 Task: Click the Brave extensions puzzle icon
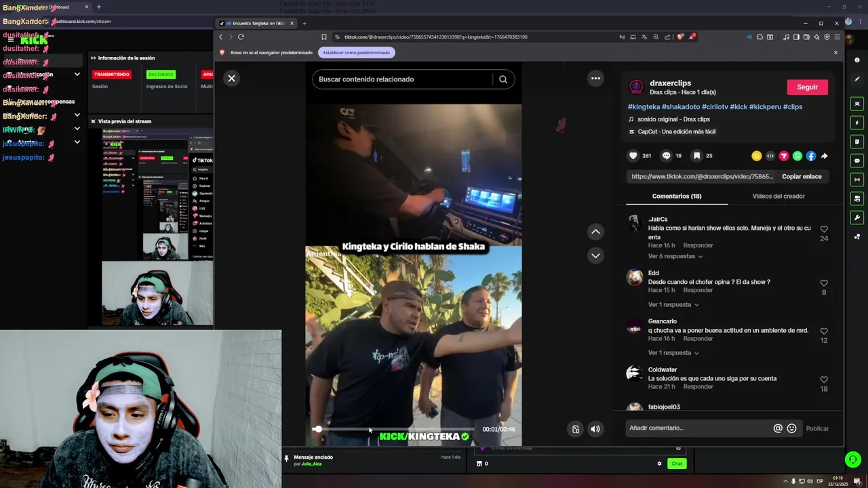click(759, 37)
